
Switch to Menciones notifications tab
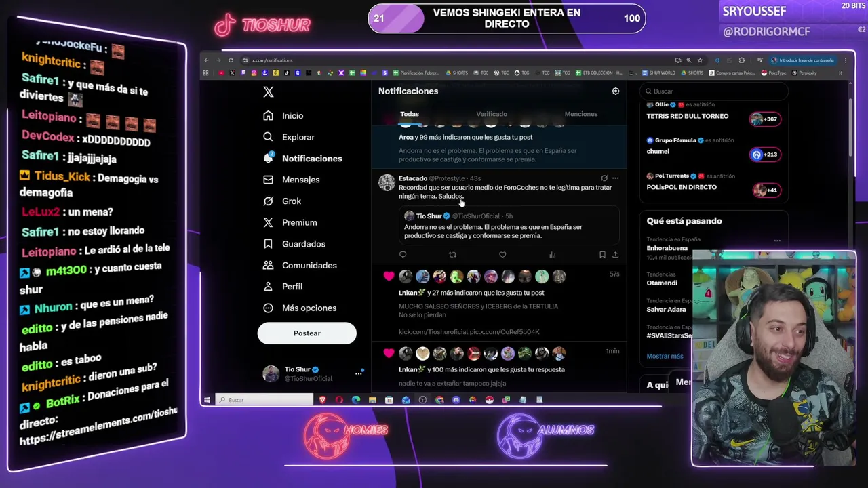[x=581, y=114]
